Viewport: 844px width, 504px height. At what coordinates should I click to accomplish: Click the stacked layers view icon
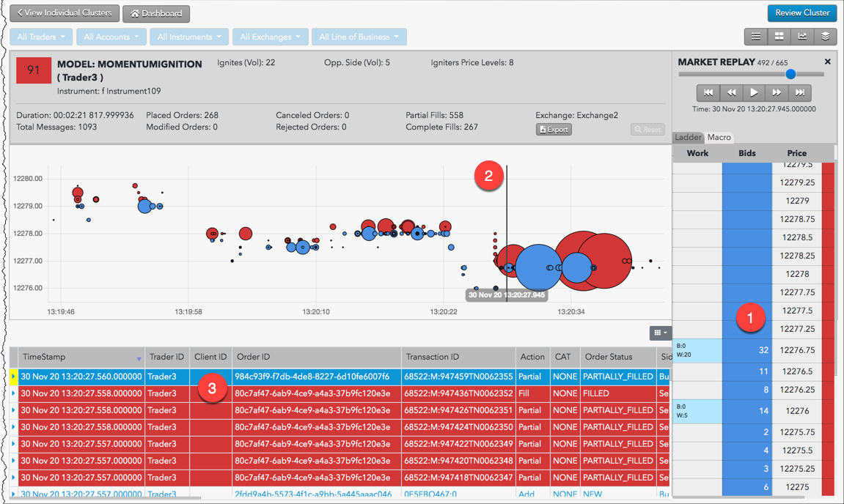[x=825, y=37]
